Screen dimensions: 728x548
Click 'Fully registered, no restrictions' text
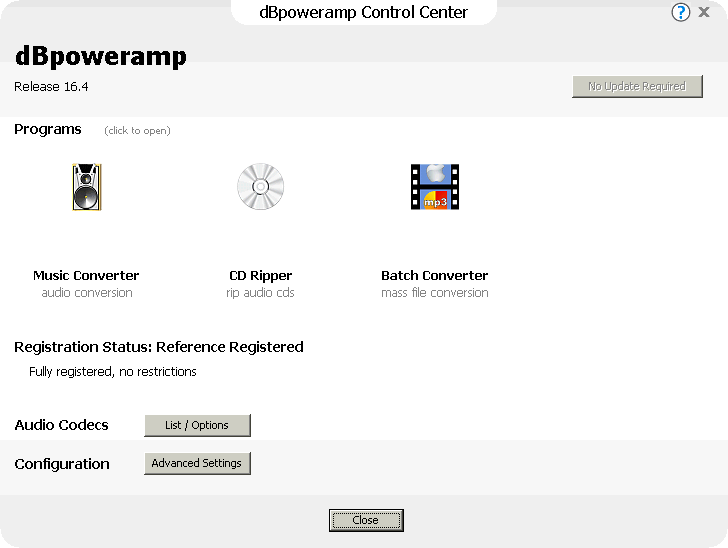[x=113, y=372]
